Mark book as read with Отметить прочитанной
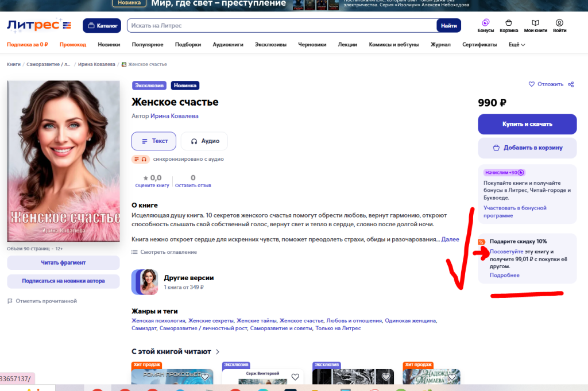The width and height of the screenshot is (588, 391). tap(42, 301)
